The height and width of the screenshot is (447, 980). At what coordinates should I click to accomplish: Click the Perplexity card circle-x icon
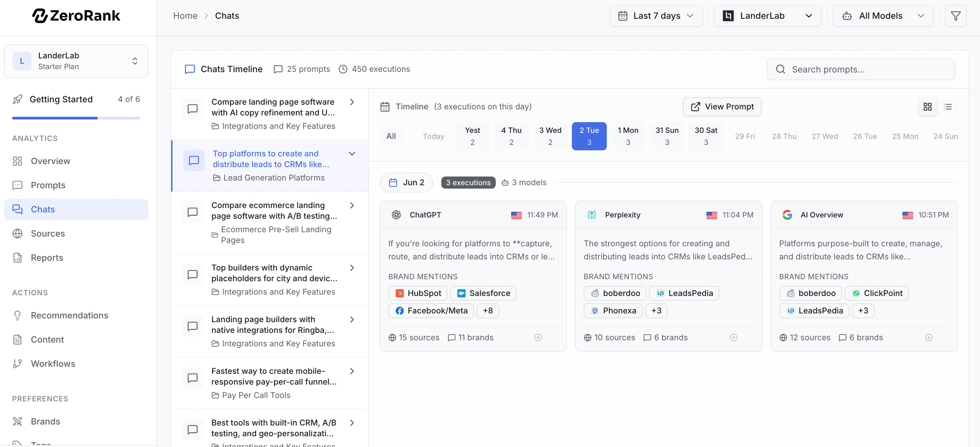pos(733,338)
